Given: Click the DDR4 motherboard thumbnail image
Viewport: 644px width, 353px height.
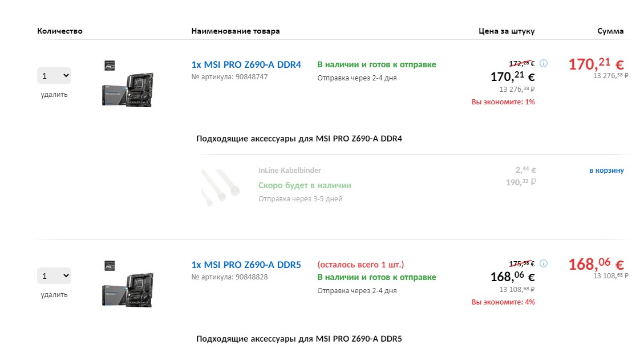Looking at the screenshot, I should 128,84.
